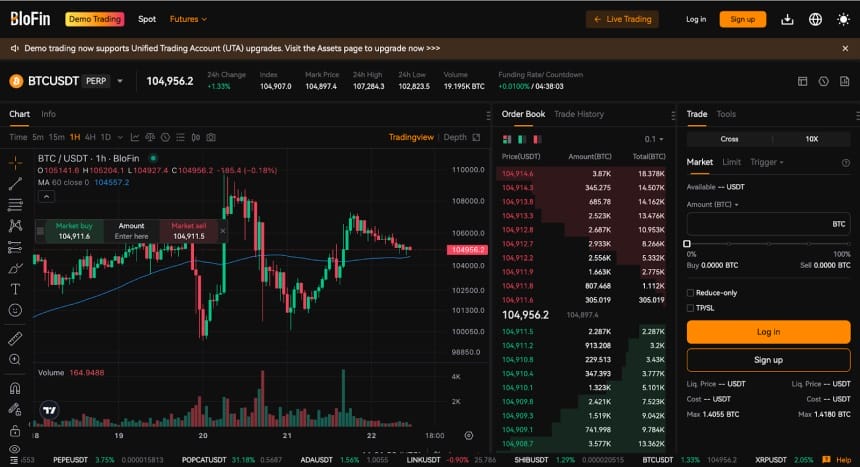Viewport: 860px width, 467px height.
Task: Show combined buy and sell order book
Action: (x=507, y=139)
